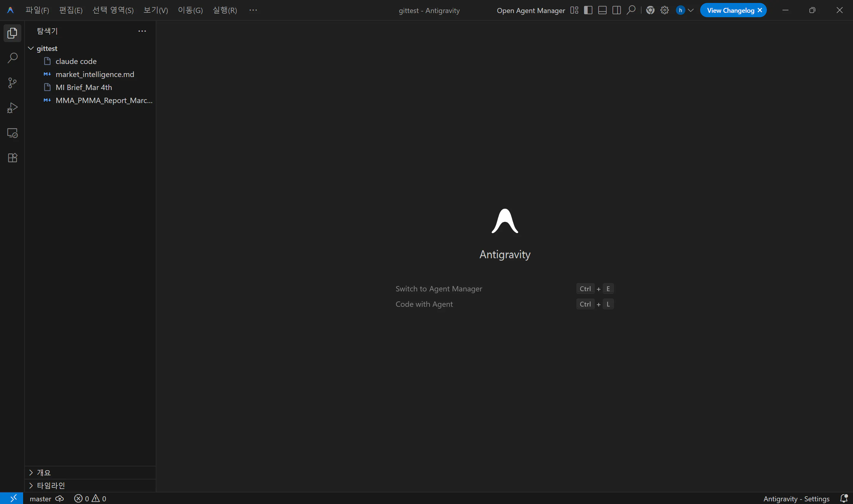Click View Changelog button
Screen dimensions: 853x504
coord(730,10)
